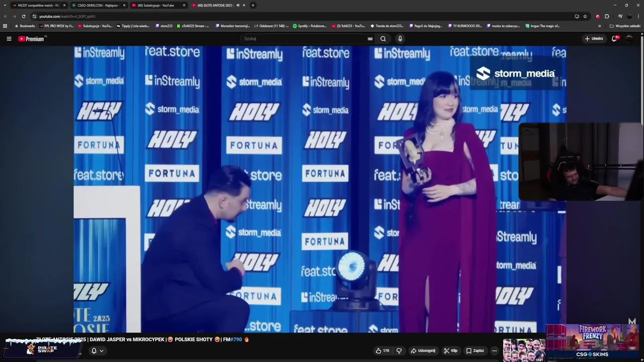Expand the tab search dropdown arrow
644x362 pixels.
click(x=6, y=5)
